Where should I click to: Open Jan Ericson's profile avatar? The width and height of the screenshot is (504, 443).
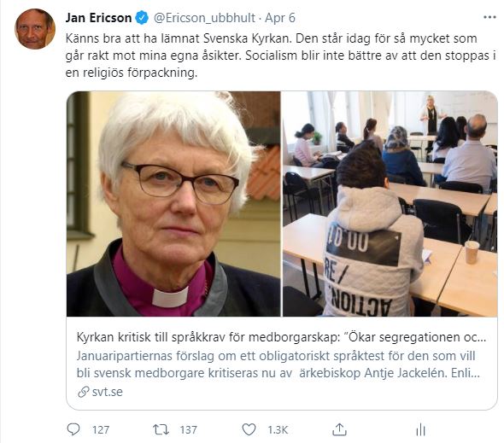click(35, 29)
